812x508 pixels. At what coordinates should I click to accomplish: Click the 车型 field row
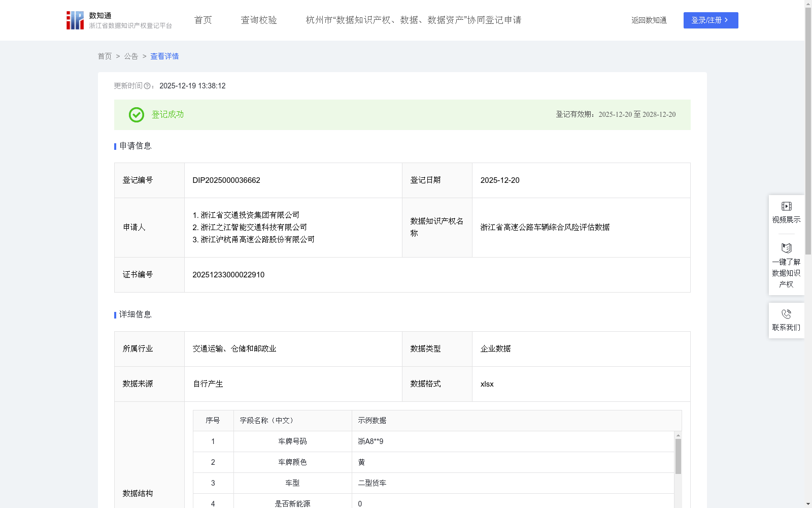coord(433,483)
